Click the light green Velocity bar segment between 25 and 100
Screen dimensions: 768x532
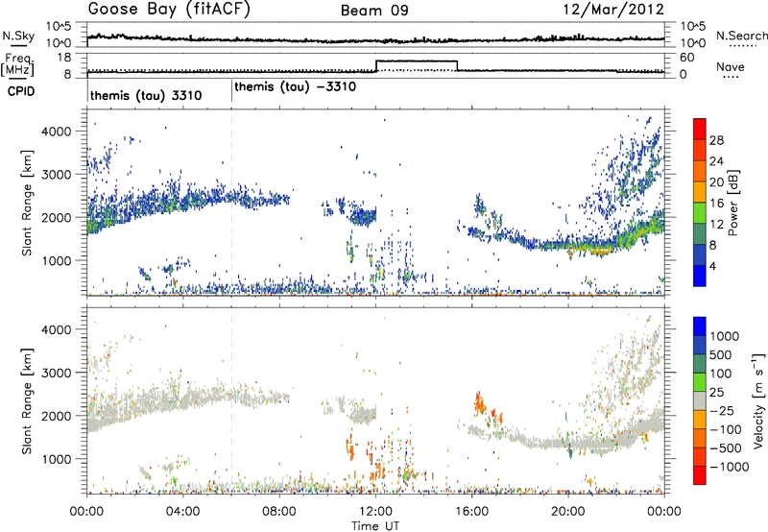click(700, 382)
